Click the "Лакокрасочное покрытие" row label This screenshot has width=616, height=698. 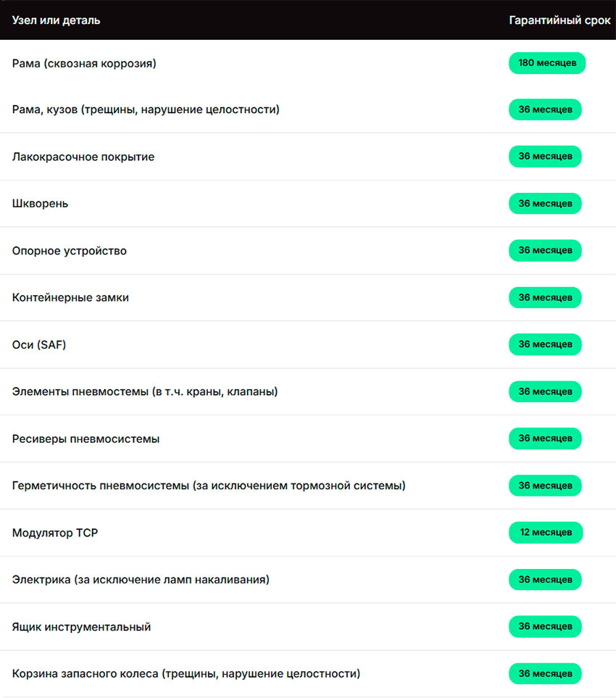click(x=83, y=157)
